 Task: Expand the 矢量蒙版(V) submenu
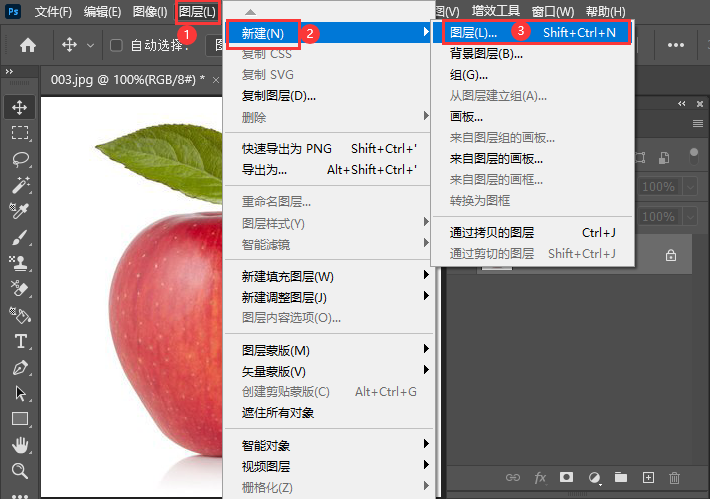tap(426, 370)
